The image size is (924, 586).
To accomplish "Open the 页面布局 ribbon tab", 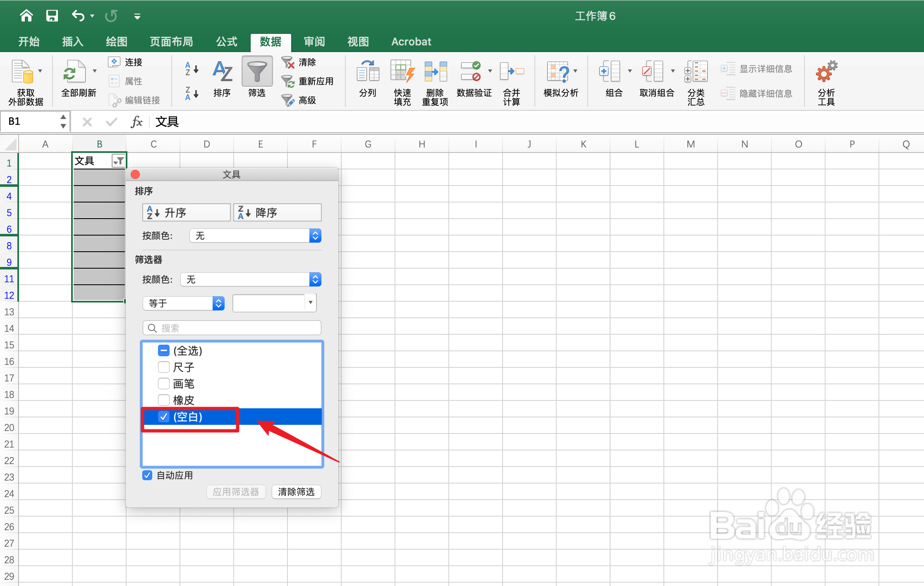I will click(x=171, y=42).
